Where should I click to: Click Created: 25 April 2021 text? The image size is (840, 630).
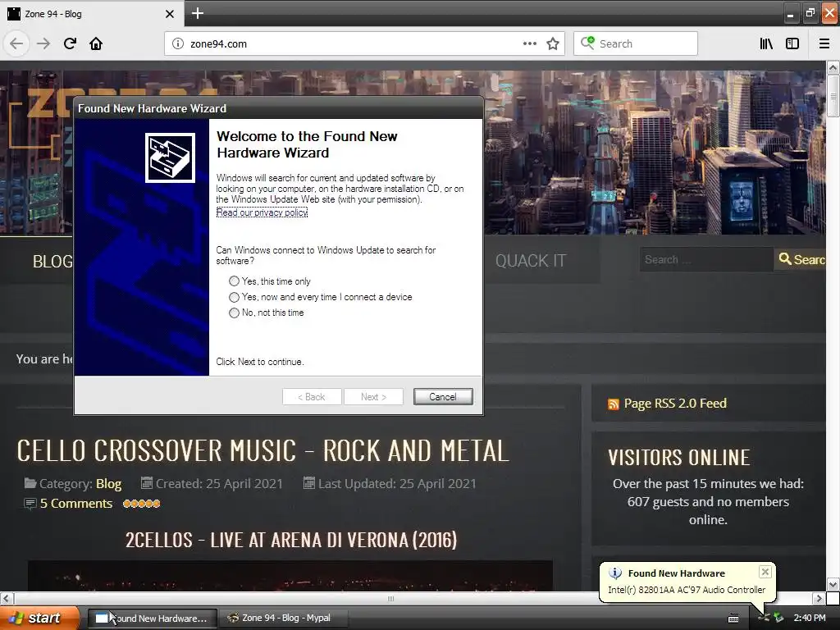click(x=219, y=484)
